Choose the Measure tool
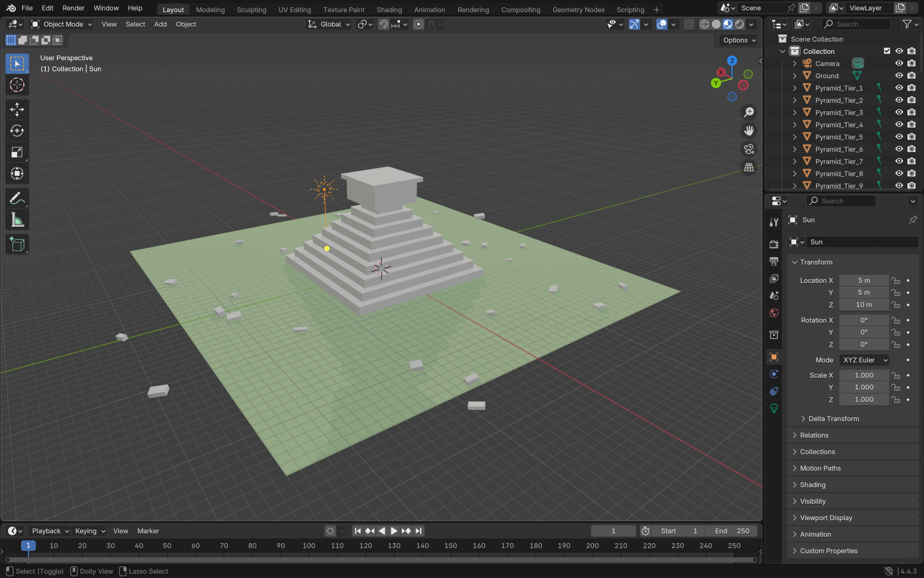The height and width of the screenshot is (578, 924). point(17,220)
